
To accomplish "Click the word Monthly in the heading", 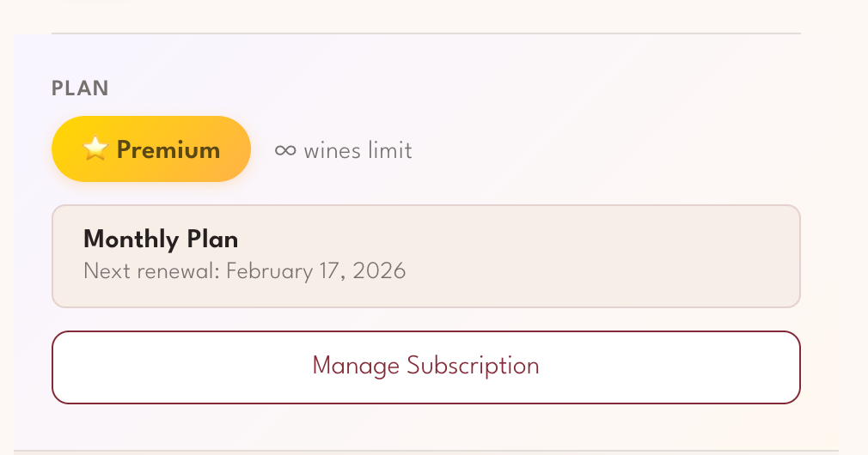I will 131,239.
